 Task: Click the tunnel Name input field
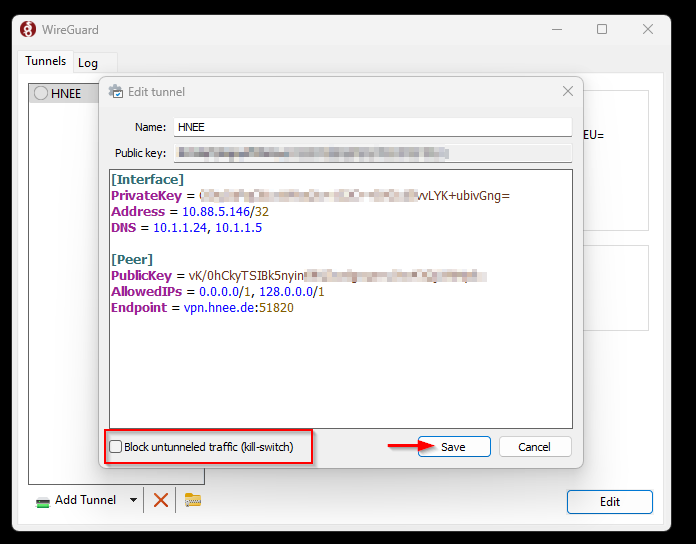click(x=372, y=127)
